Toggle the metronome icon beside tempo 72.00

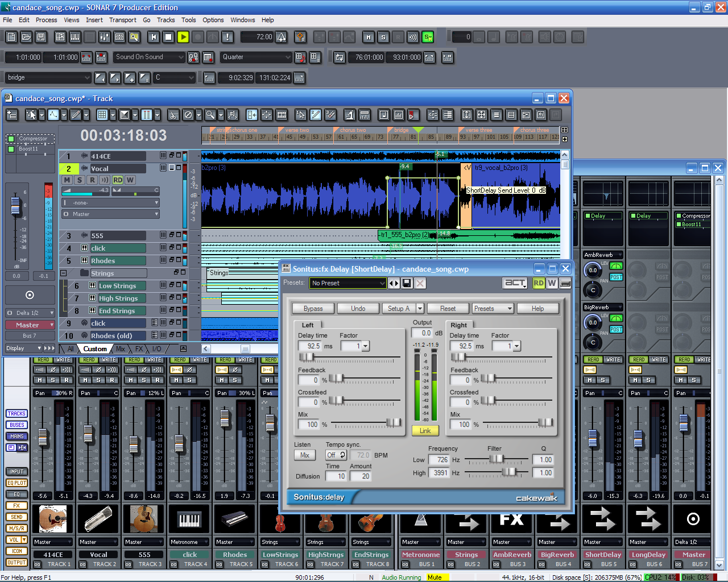282,38
